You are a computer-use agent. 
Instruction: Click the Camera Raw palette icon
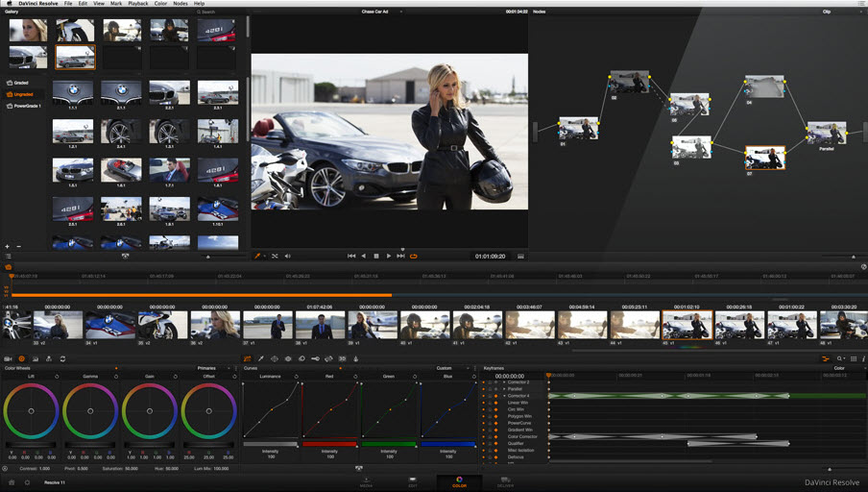coord(9,358)
